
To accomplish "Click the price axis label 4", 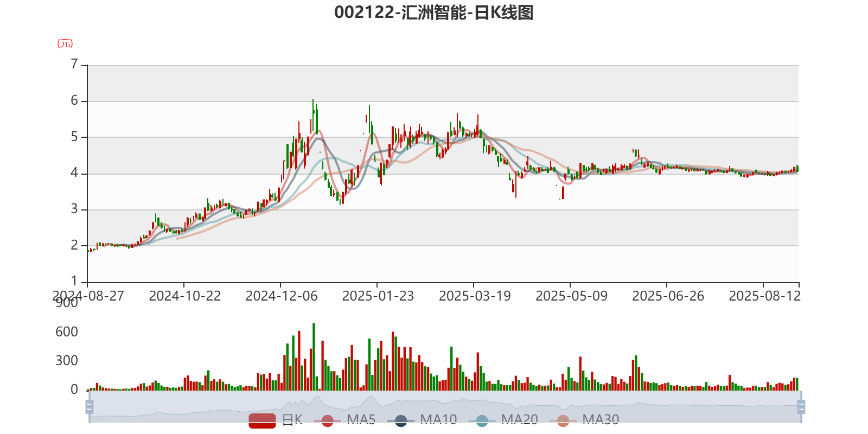I will 74,173.
